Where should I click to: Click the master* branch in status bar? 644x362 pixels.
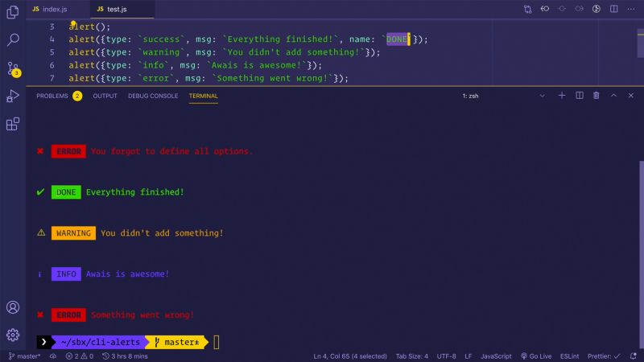tap(24, 356)
